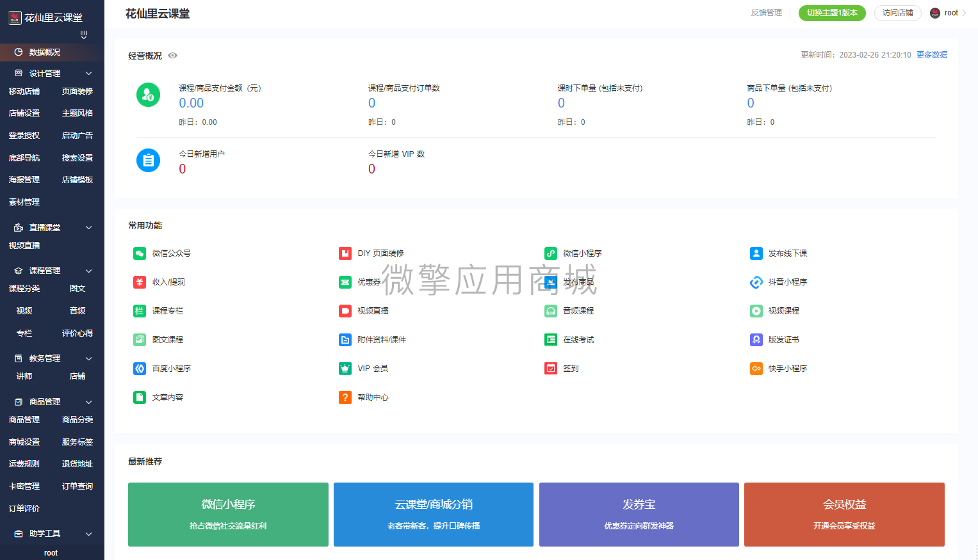Click the root label at sidebar bottom
The width and height of the screenshot is (978, 560).
point(51,553)
